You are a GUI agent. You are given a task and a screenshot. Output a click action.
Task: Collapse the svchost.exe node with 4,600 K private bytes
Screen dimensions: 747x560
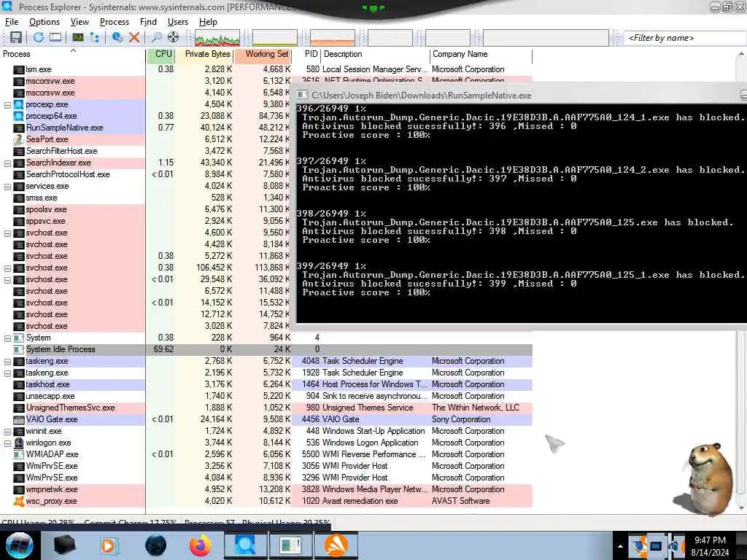[7, 233]
